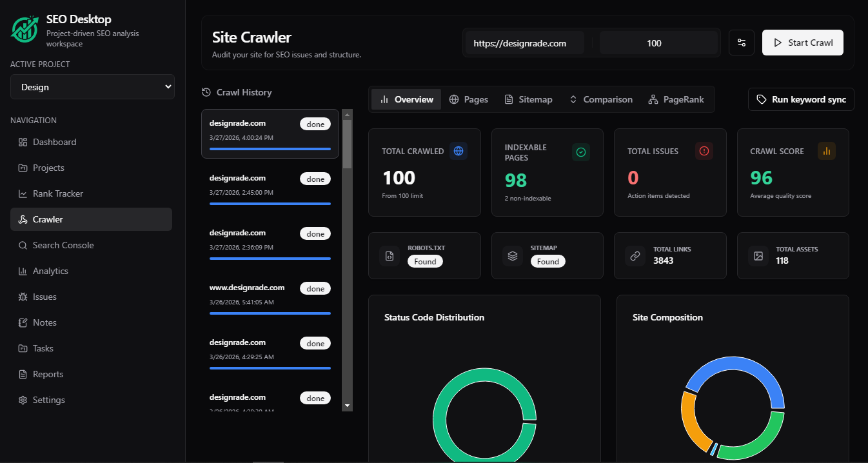This screenshot has height=463, width=868.
Task: Click the crawl history scrollbar up arrow
Action: (348, 114)
